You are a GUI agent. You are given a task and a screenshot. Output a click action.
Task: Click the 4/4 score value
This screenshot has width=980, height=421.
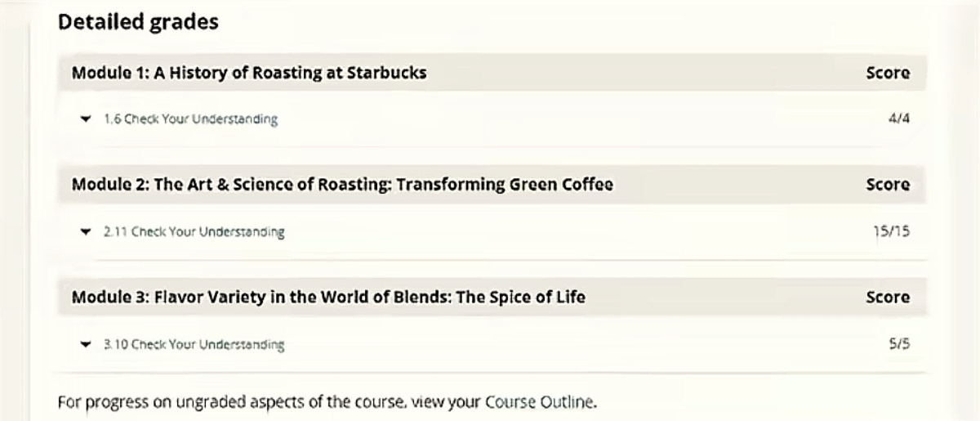(898, 119)
